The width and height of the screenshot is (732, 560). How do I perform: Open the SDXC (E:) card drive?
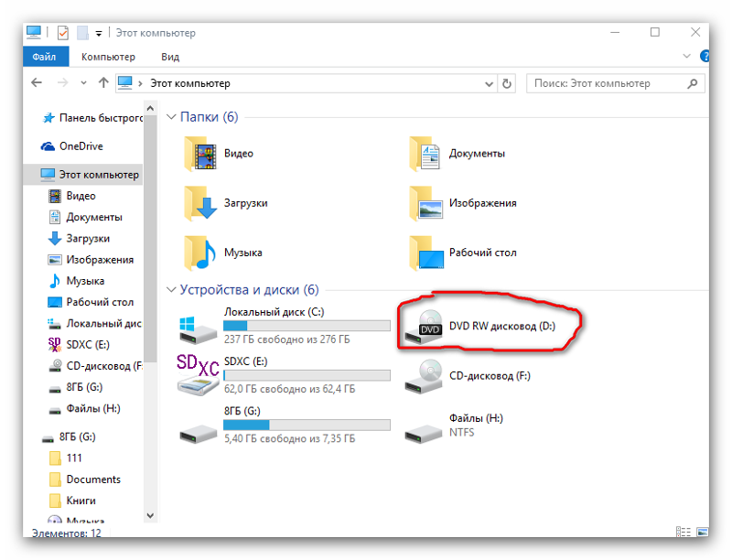pos(243,361)
